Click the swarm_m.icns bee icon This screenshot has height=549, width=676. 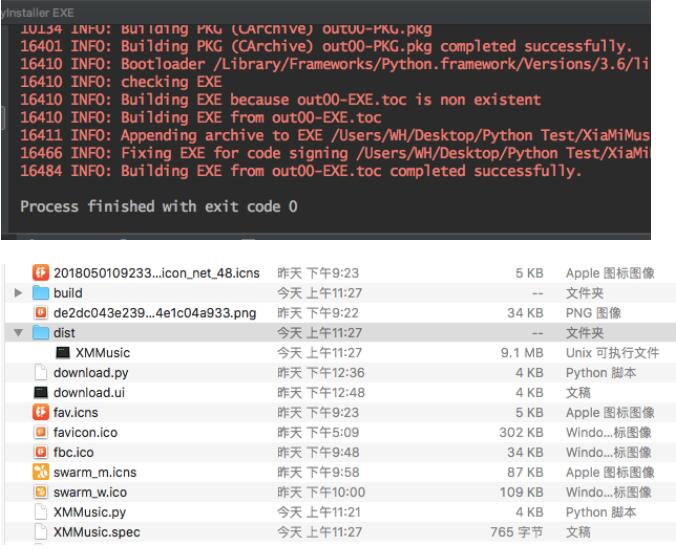tap(41, 472)
